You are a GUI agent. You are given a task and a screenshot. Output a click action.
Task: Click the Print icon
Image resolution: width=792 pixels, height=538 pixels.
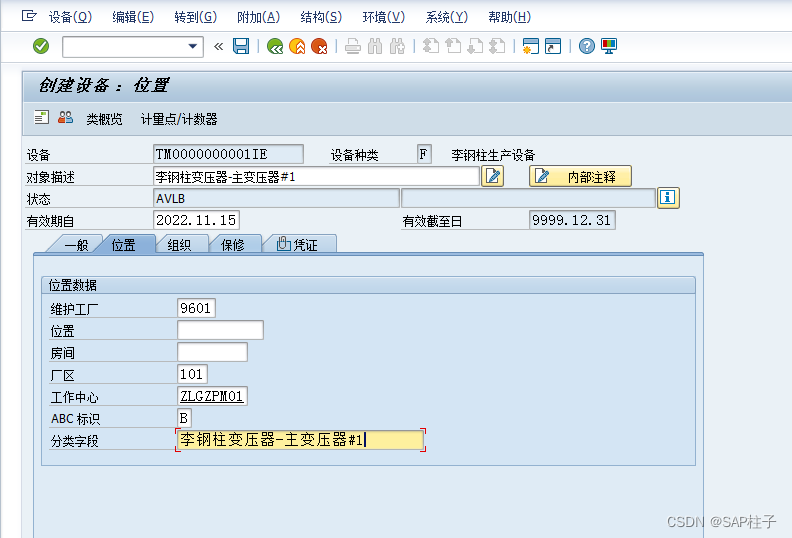353,46
